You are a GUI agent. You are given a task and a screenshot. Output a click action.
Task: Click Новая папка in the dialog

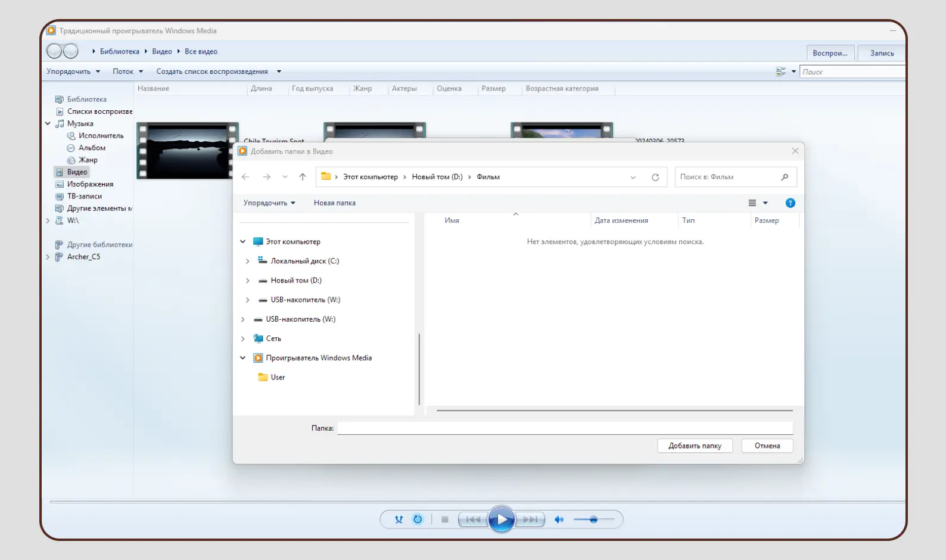335,203
